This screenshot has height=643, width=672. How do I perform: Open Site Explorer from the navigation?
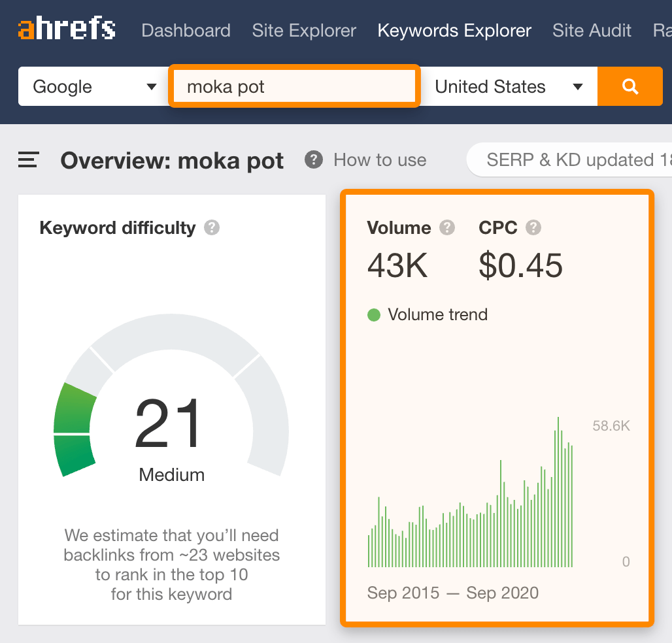tap(304, 31)
